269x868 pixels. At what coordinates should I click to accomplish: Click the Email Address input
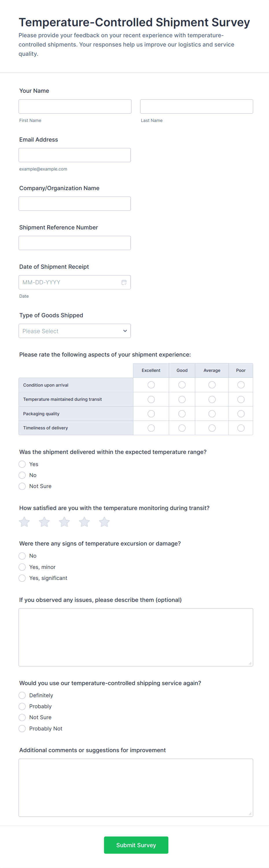75,155
